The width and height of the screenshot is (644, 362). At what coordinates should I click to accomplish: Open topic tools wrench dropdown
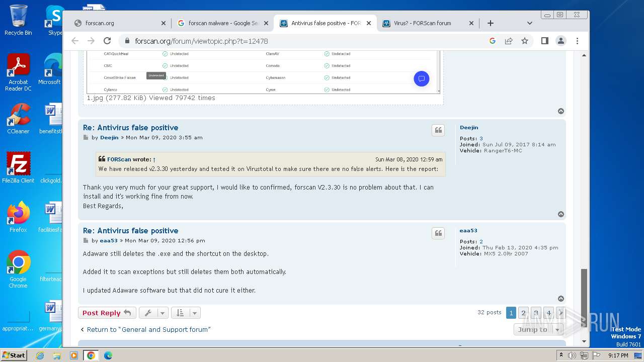point(153,313)
